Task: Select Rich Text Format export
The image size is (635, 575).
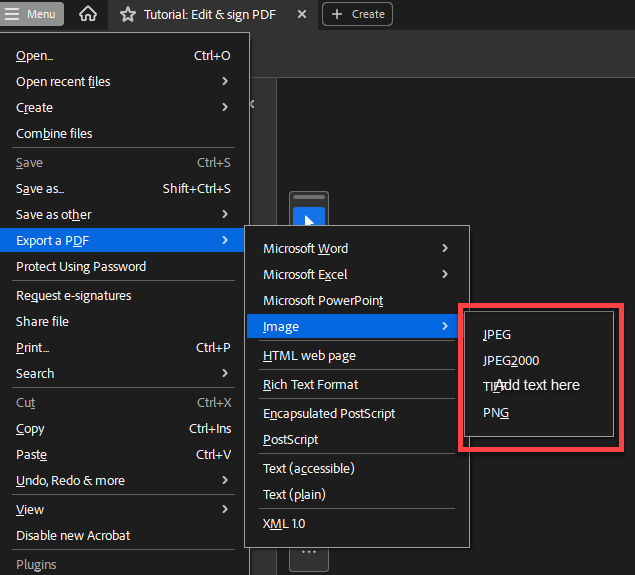Action: (x=310, y=385)
